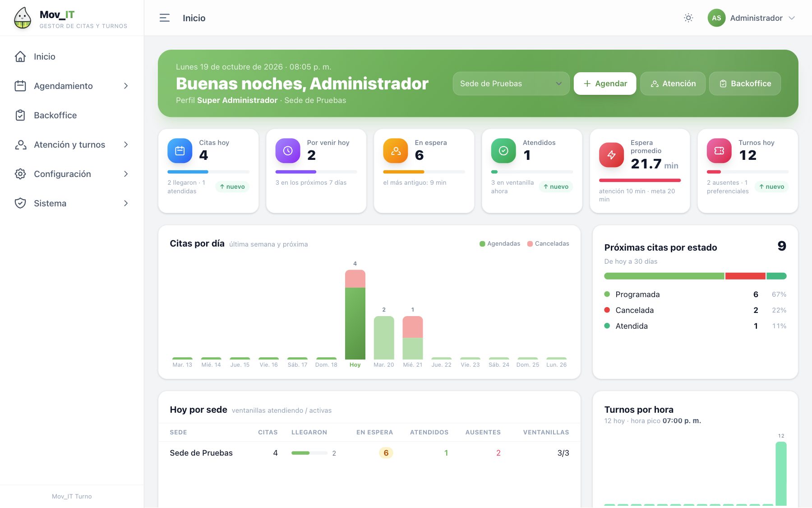Click the Backoffice button in banner
The height and width of the screenshot is (508, 812).
point(745,84)
